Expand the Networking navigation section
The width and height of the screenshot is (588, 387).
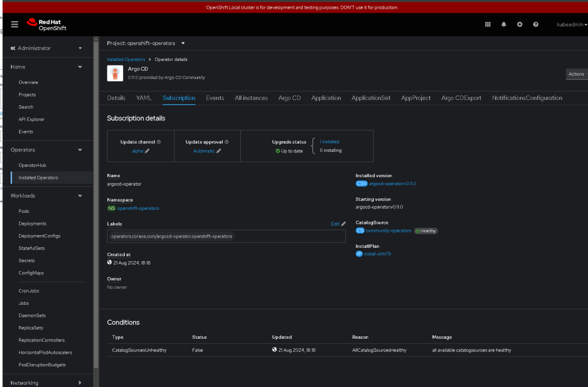[x=47, y=383]
